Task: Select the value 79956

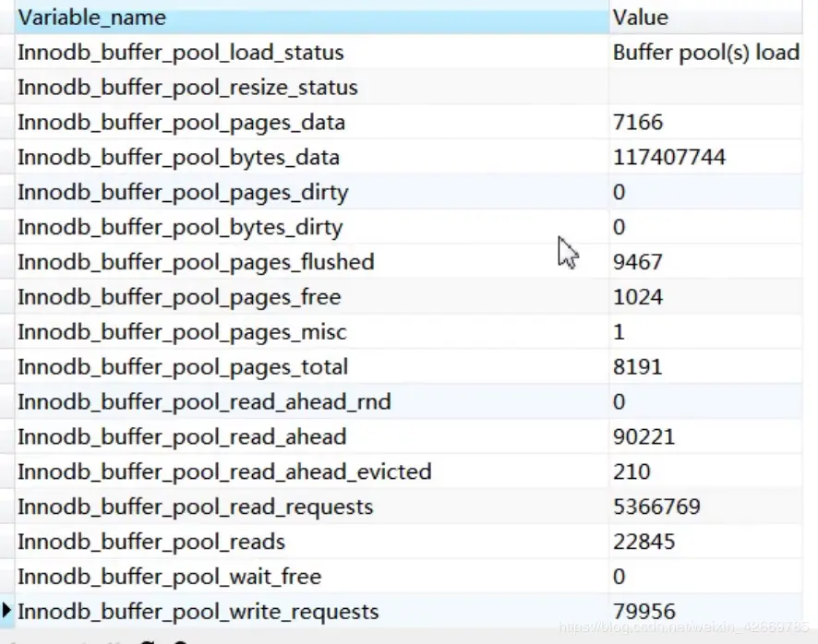Action: pos(706,611)
